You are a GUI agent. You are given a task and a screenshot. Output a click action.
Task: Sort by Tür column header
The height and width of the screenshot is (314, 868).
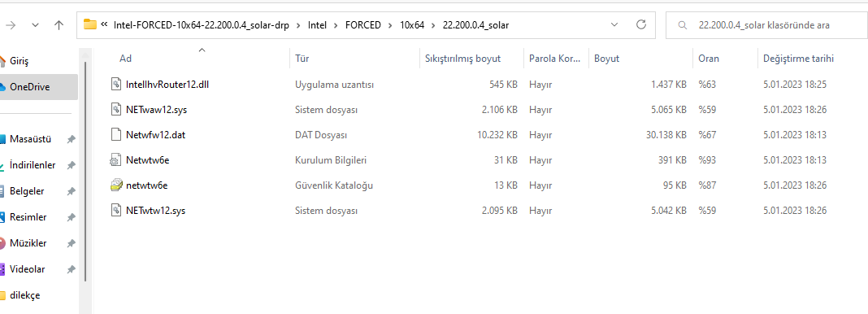point(302,58)
